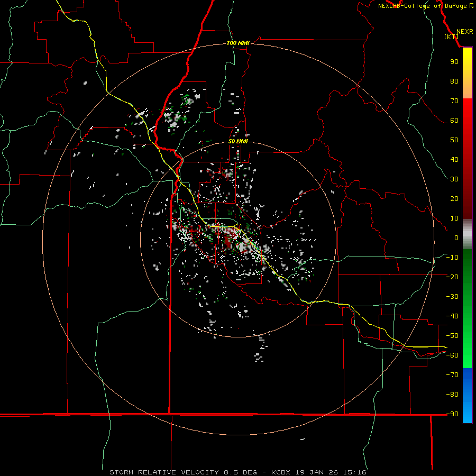Click the "15:16" timestamp in the caption

click(x=354, y=472)
